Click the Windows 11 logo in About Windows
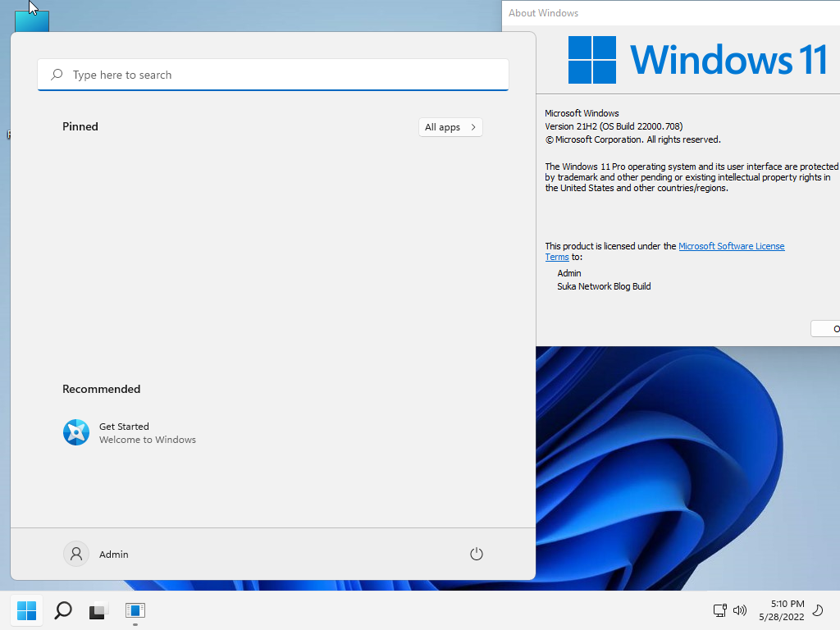Image resolution: width=840 pixels, height=630 pixels. (x=697, y=59)
